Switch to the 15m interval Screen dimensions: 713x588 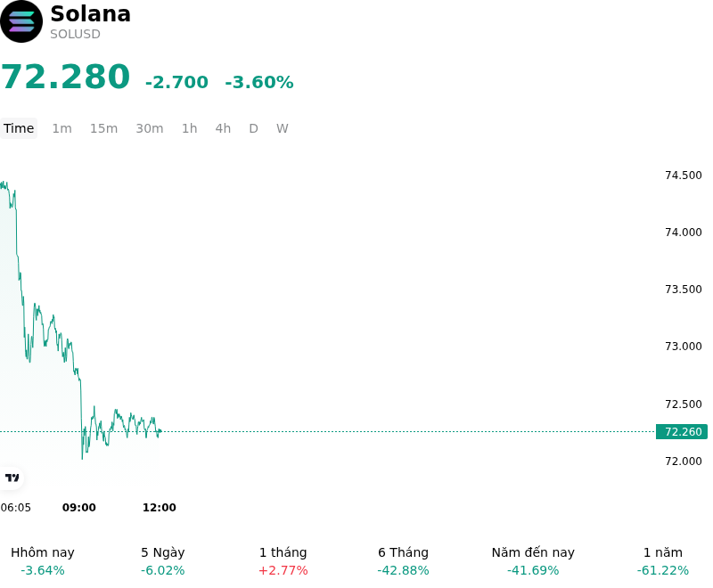pyautogui.click(x=103, y=128)
